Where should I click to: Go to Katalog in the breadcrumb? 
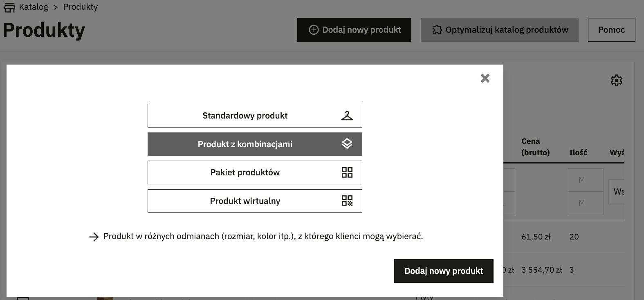pyautogui.click(x=34, y=7)
